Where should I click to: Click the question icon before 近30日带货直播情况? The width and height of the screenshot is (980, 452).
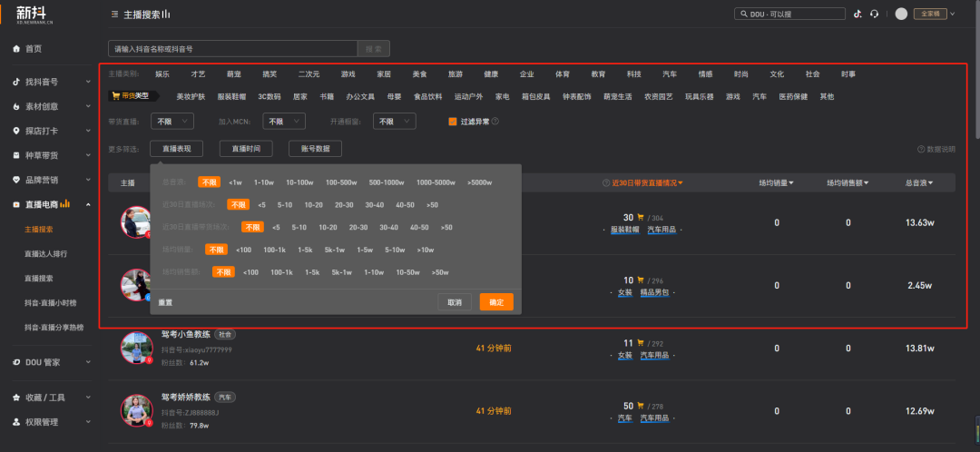605,183
